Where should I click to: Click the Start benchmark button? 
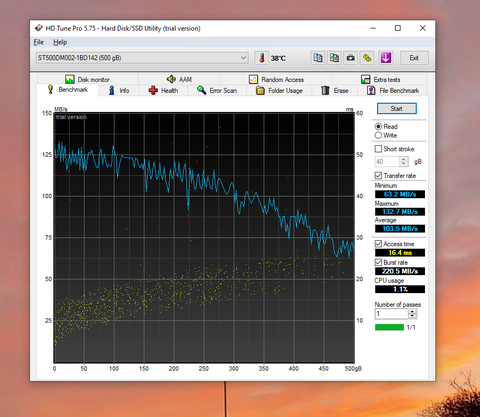point(397,109)
